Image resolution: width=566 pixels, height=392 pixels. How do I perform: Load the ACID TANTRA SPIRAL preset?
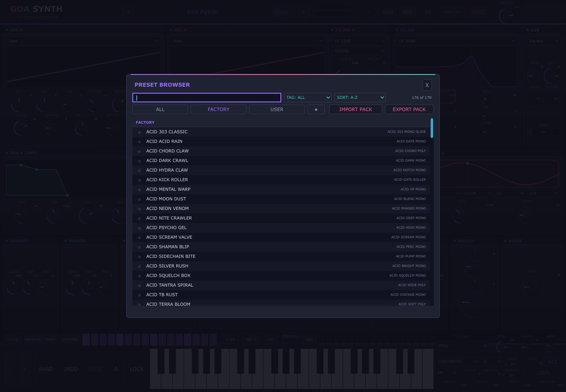[281, 285]
